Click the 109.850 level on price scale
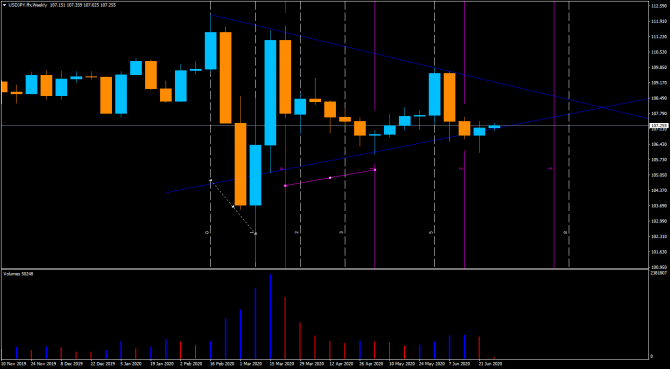The width and height of the screenshot is (670, 369). (659, 67)
